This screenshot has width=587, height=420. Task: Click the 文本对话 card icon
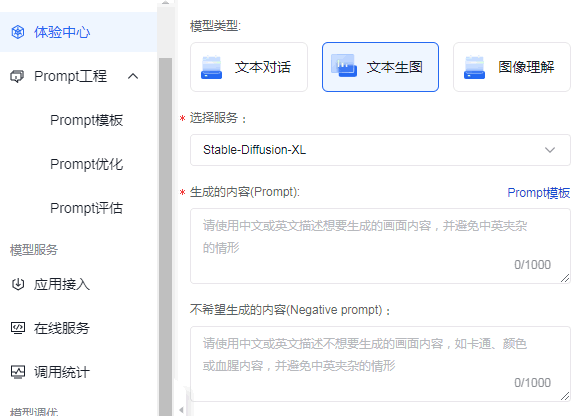[212, 67]
